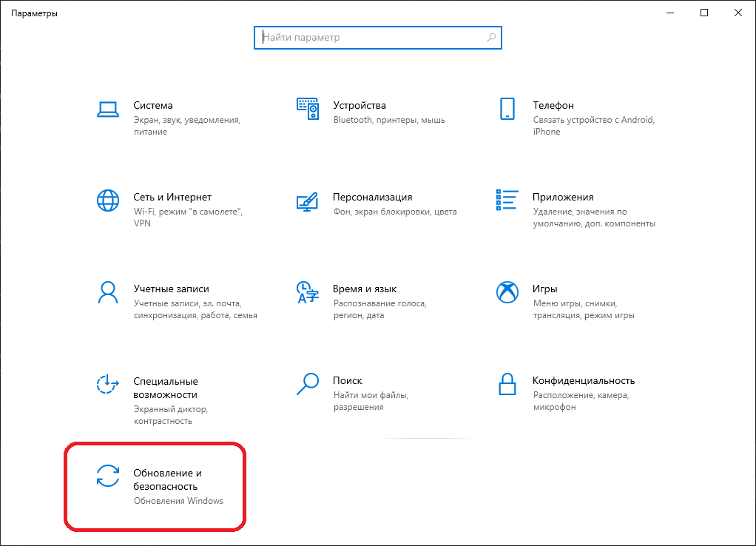
Task: Click the Конфиденциальность title text
Action: pyautogui.click(x=583, y=381)
